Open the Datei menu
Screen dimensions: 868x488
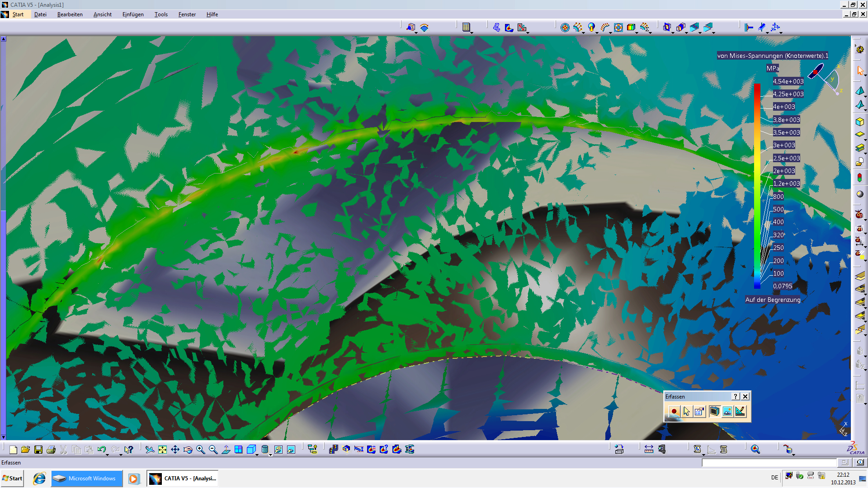click(x=40, y=14)
